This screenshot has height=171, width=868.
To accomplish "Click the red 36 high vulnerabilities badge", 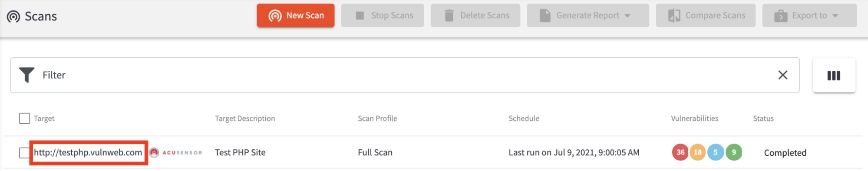I will coord(680,152).
